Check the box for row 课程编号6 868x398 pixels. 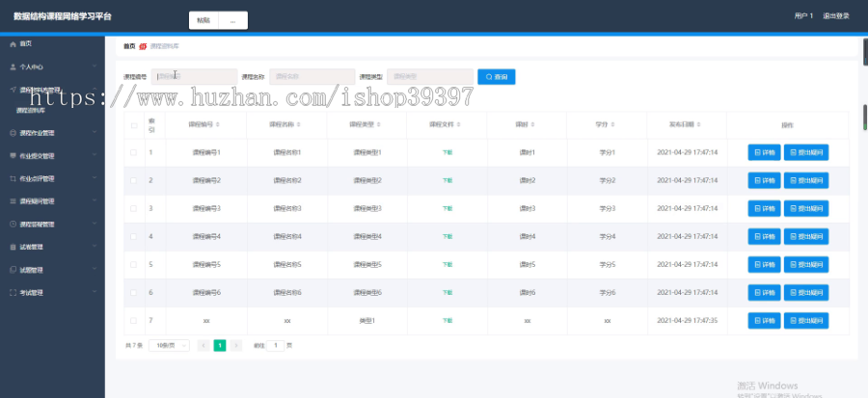pyautogui.click(x=133, y=292)
